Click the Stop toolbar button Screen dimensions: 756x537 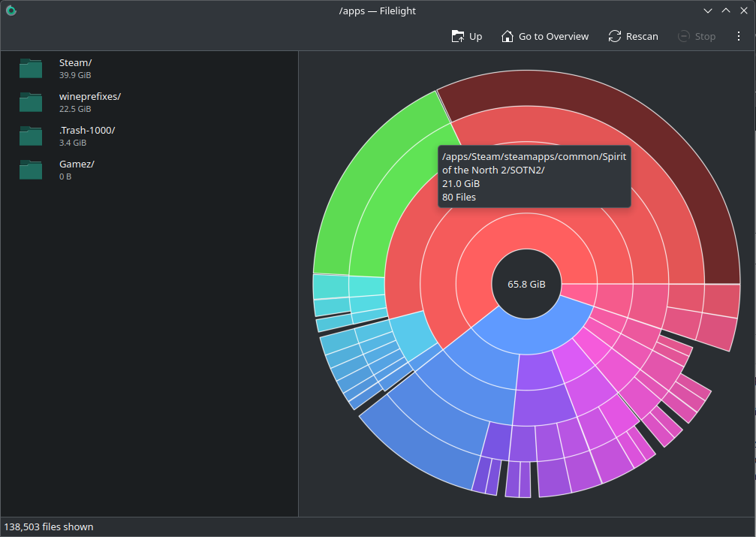(696, 36)
